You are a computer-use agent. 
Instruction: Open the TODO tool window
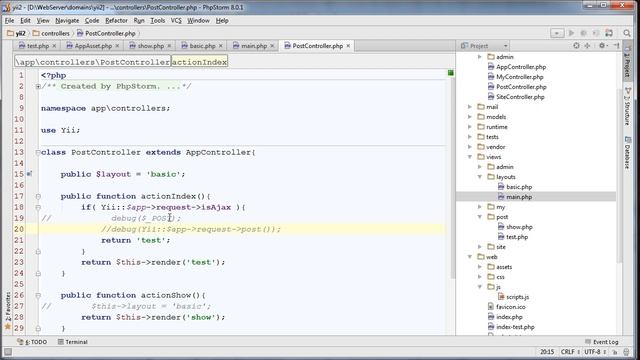(x=32, y=342)
